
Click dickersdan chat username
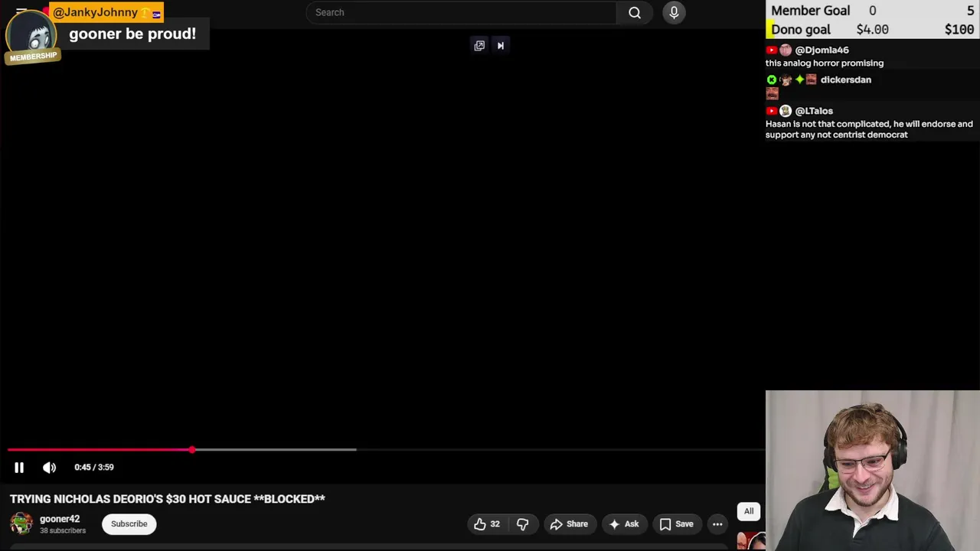(845, 80)
